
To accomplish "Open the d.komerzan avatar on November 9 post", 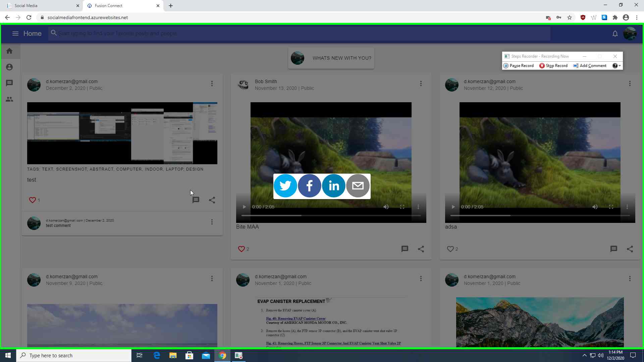I will [x=34, y=280].
